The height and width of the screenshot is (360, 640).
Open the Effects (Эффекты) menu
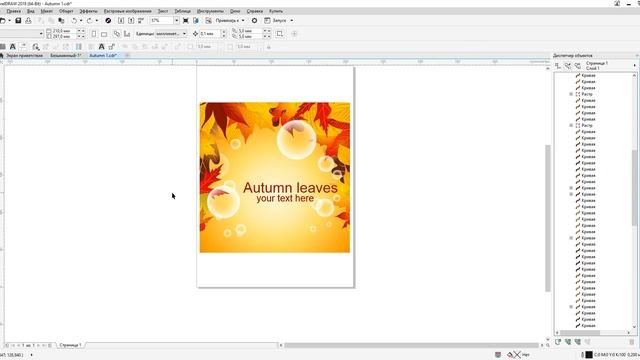tap(89, 11)
